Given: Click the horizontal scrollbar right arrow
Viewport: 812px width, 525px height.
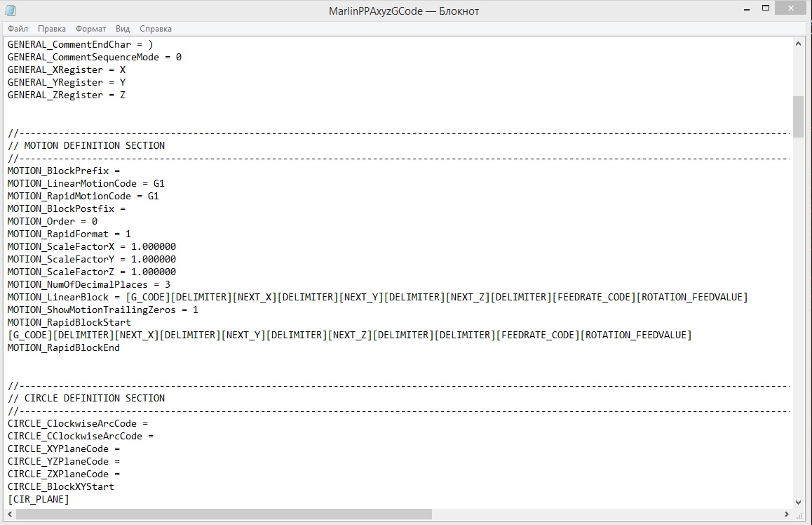Looking at the screenshot, I should tap(786, 514).
